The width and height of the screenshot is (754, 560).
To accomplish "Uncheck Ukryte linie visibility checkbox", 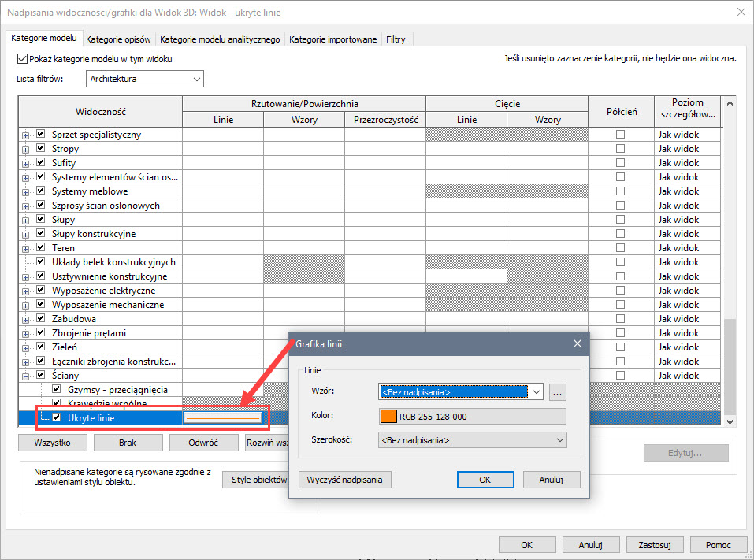I will tap(57, 418).
